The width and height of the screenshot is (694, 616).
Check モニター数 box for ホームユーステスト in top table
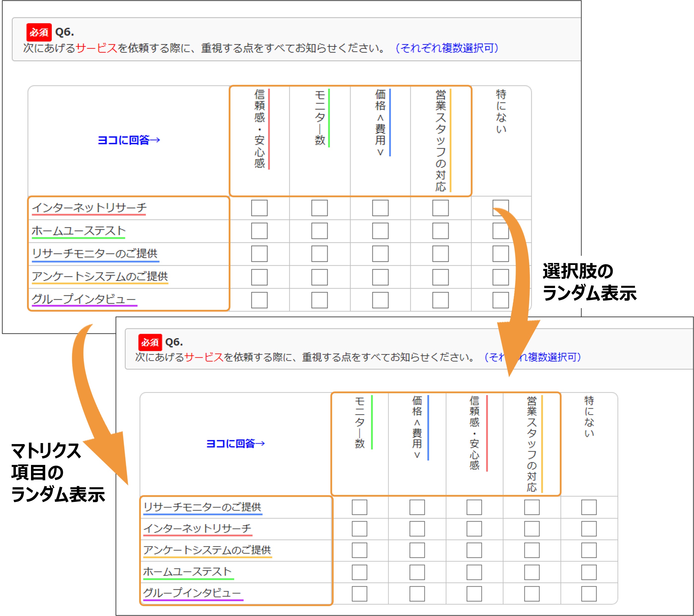pos(319,231)
